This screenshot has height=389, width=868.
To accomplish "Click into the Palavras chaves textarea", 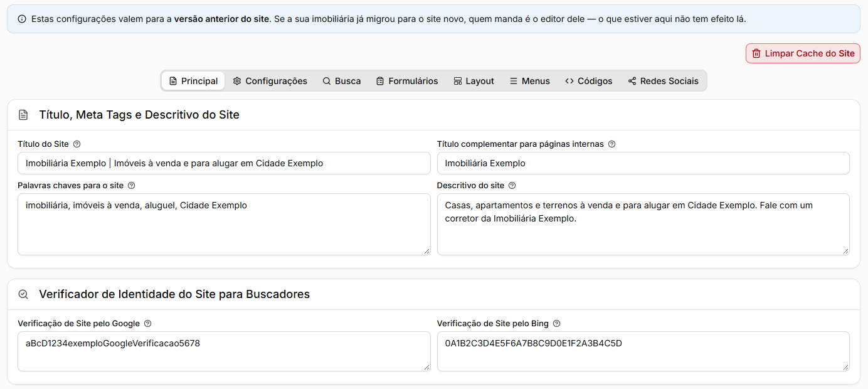I will [224, 224].
